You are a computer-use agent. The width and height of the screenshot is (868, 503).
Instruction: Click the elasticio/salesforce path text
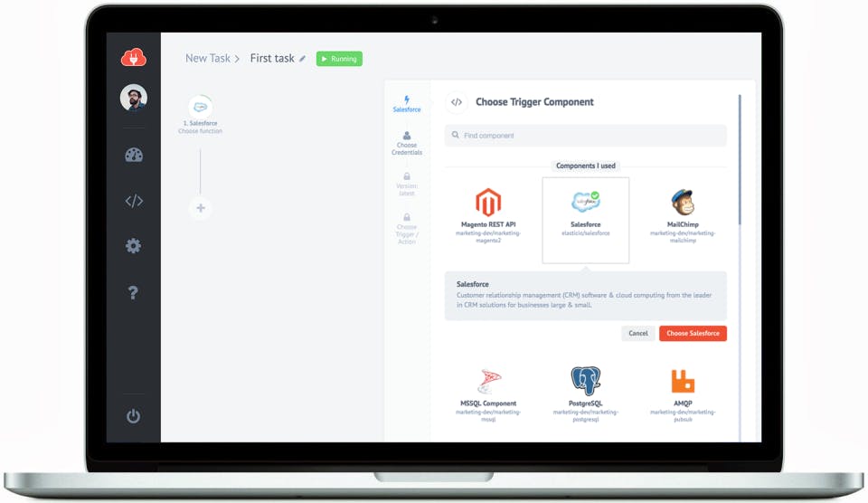(x=586, y=233)
